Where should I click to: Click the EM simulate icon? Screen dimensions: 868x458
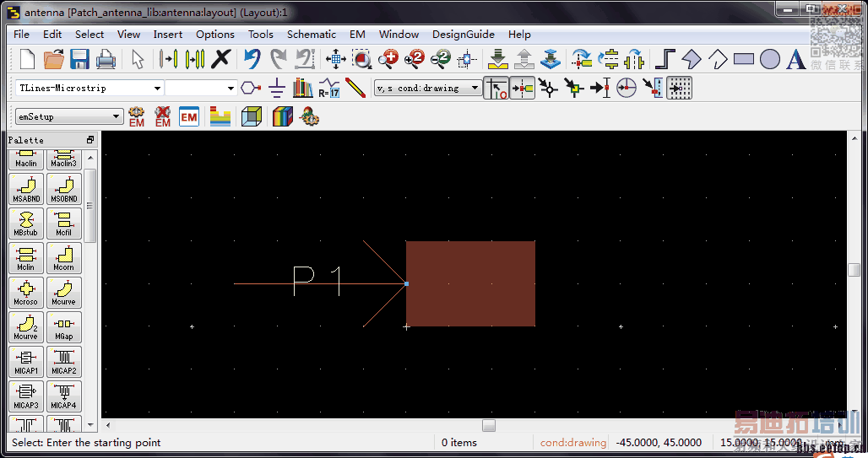(189, 116)
